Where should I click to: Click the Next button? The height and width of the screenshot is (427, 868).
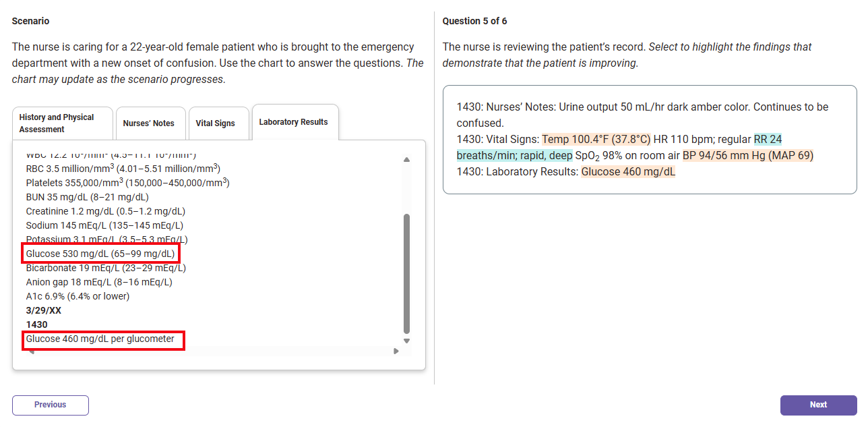click(x=818, y=405)
